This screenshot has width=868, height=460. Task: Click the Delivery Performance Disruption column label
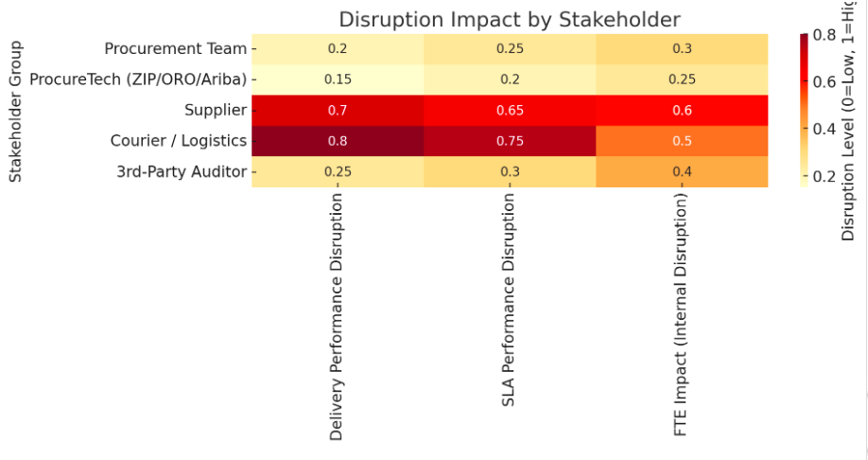pyautogui.click(x=338, y=317)
